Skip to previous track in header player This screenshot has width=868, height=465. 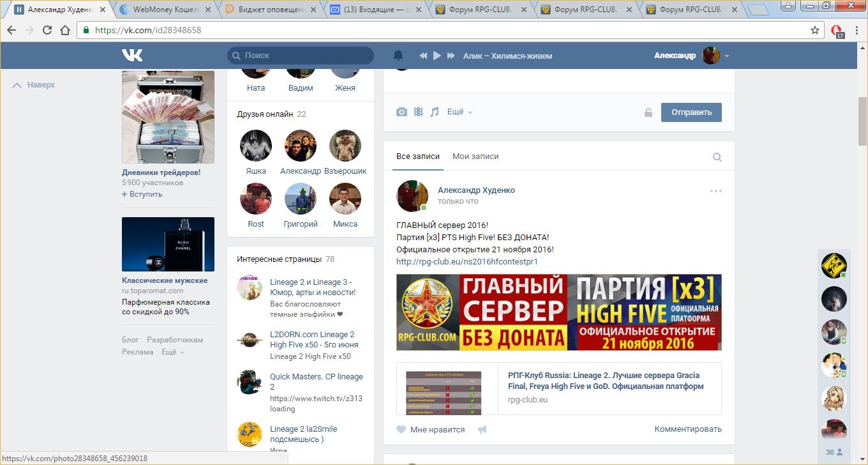[x=423, y=56]
